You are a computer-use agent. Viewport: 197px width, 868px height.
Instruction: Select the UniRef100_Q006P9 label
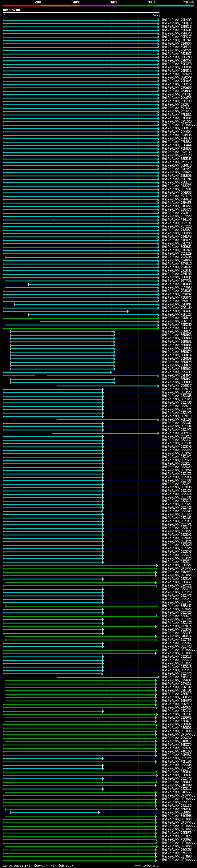[177, 98]
